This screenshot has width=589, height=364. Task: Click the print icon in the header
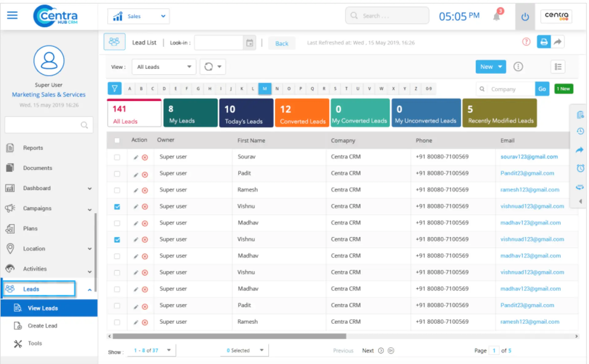pyautogui.click(x=543, y=42)
